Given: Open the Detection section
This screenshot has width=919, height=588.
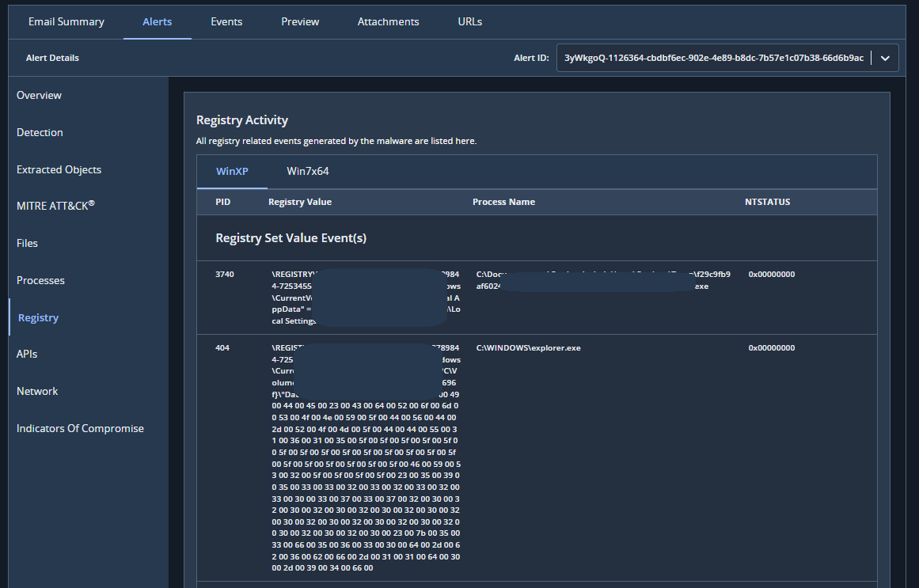Looking at the screenshot, I should (x=40, y=132).
